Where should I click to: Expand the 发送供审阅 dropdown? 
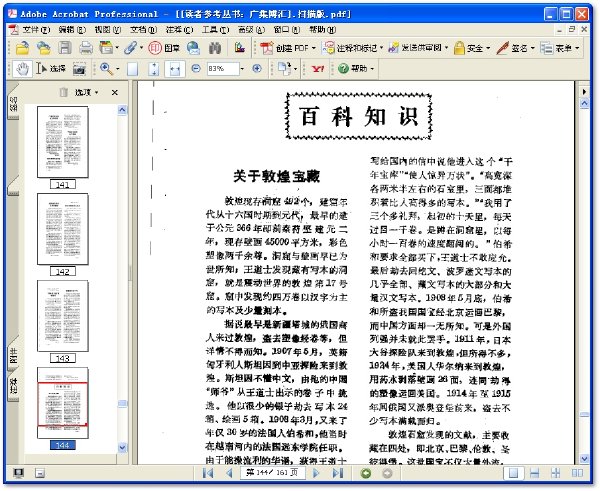click(x=446, y=48)
